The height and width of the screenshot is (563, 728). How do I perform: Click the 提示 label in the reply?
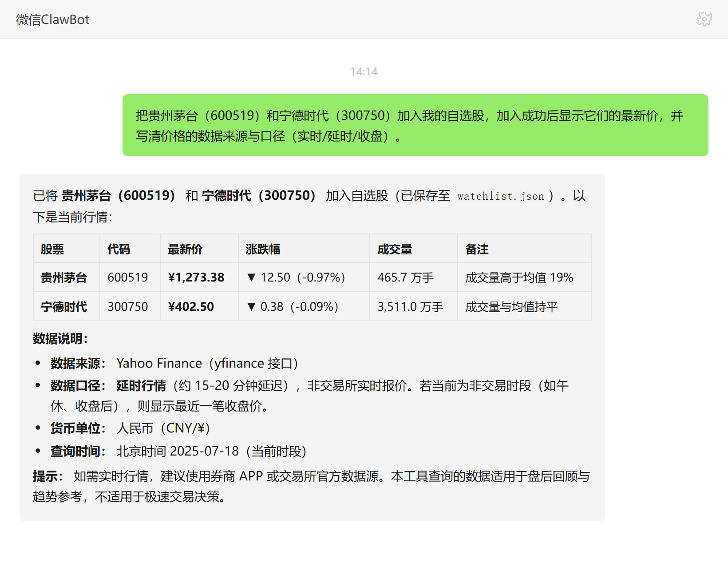pyautogui.click(x=48, y=476)
